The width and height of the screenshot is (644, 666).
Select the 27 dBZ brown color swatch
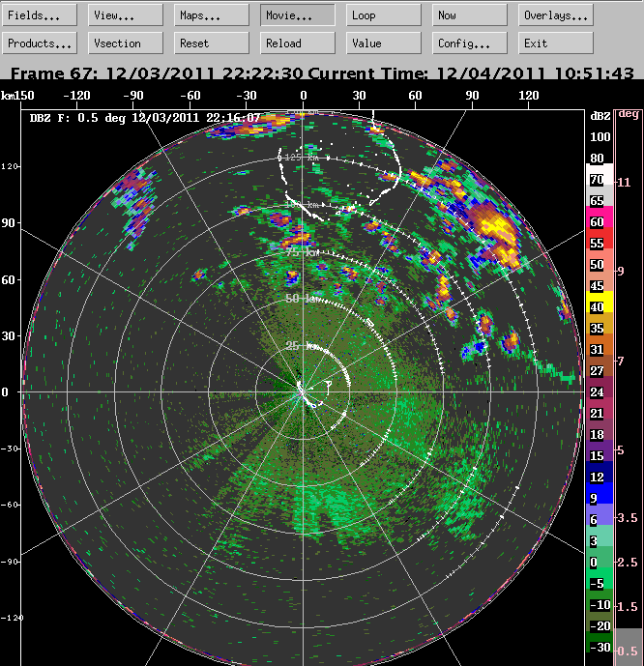(x=600, y=365)
